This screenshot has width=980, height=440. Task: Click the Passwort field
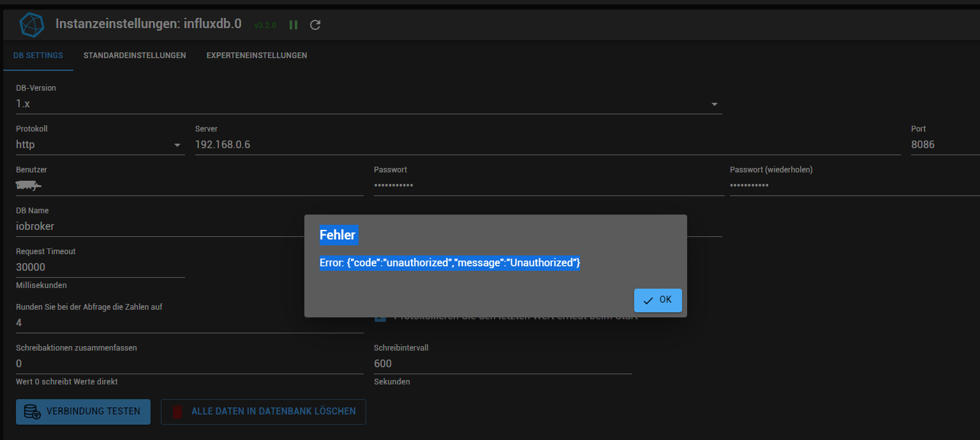549,186
